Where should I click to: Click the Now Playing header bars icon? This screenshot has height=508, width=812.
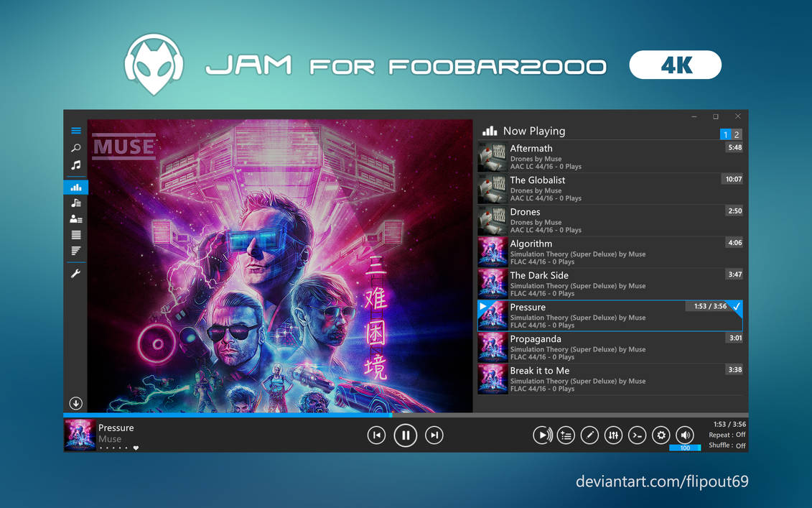490,131
